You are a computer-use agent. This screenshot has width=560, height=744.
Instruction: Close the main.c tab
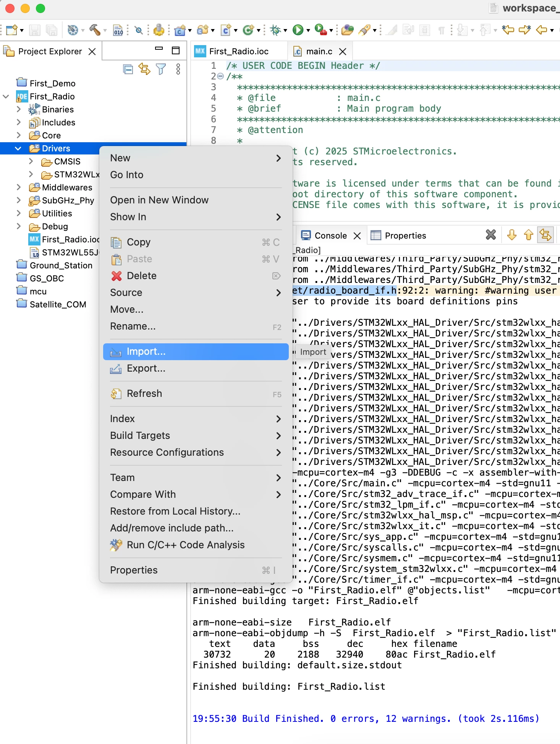pyautogui.click(x=343, y=51)
